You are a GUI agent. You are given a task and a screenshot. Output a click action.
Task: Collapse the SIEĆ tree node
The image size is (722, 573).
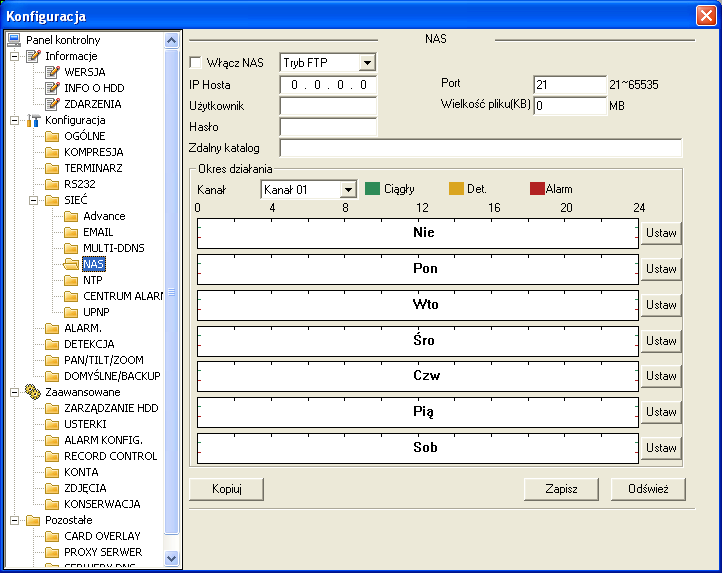(34, 200)
